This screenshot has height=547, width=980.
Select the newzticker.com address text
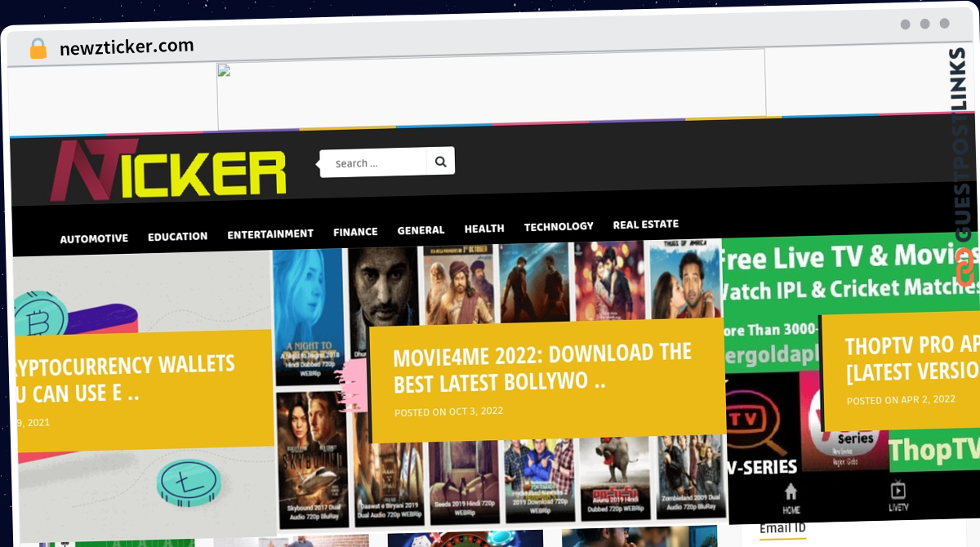[127, 47]
